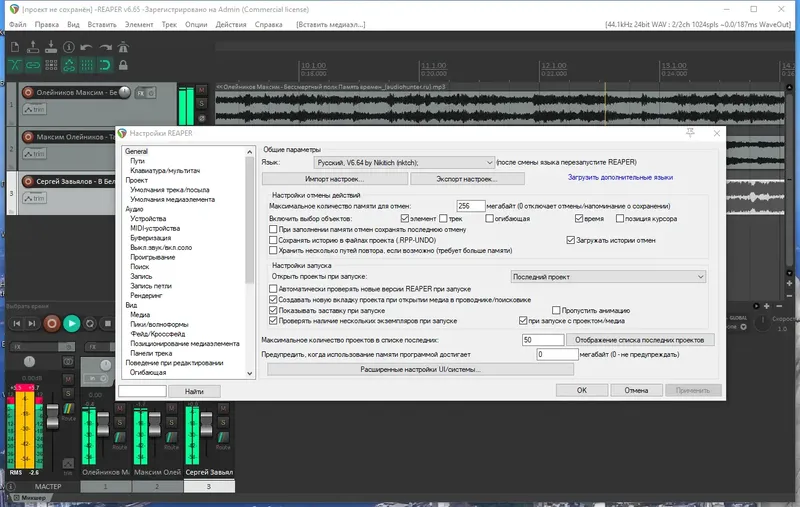Screen dimensions: 800x507
Task: Click master Route icon in mixer
Action: [68, 410]
